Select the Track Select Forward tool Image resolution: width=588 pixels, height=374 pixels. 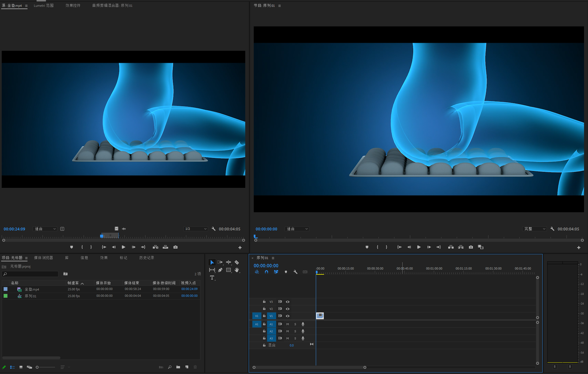220,262
